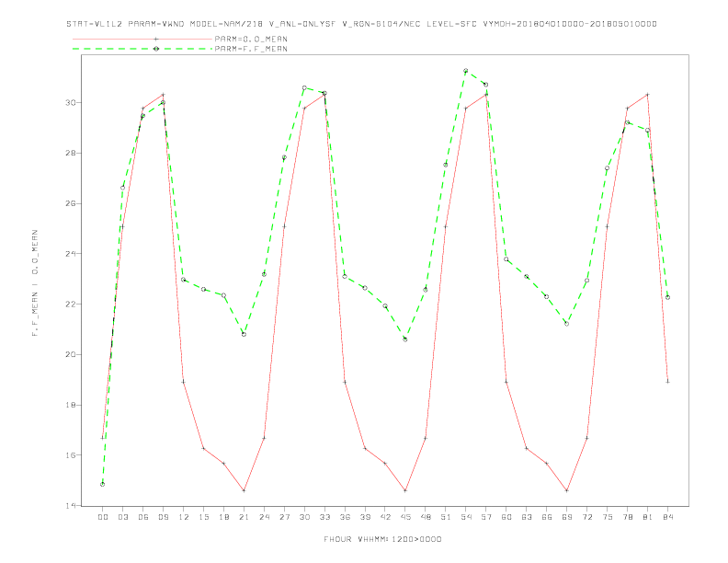Click green circle data point at hour 12
Screen dimensions: 728x563
click(184, 280)
